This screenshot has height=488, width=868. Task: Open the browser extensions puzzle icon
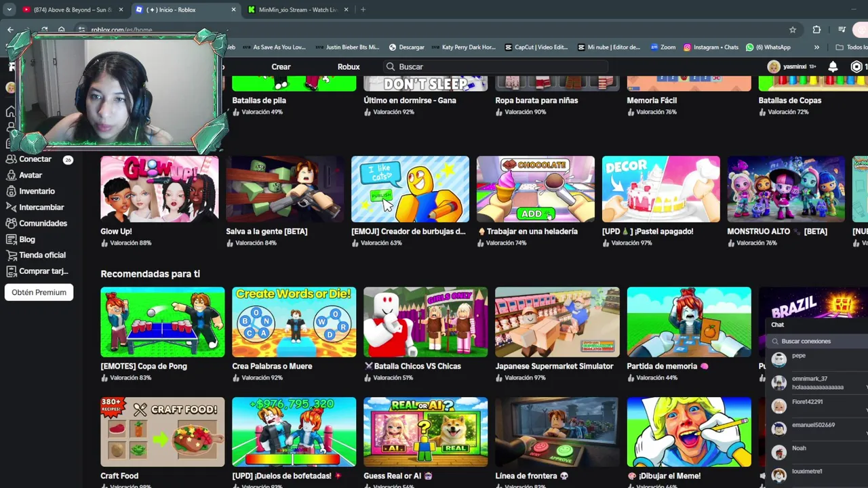tap(816, 30)
